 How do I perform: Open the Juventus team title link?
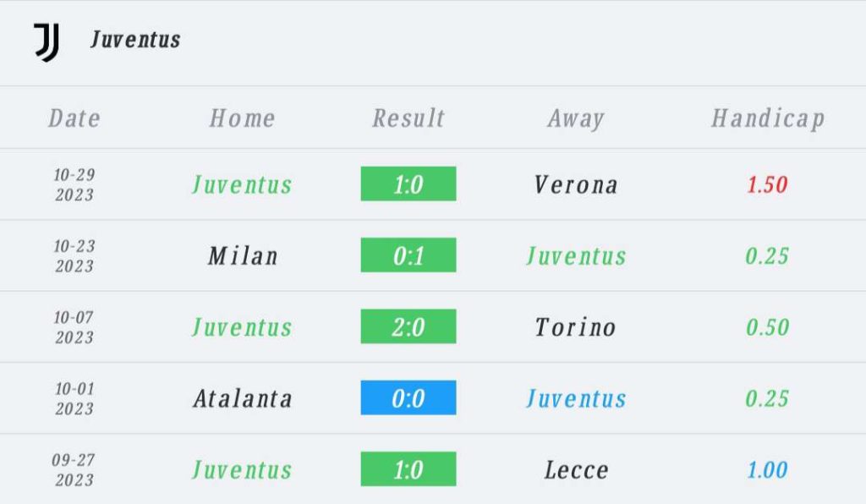(135, 40)
